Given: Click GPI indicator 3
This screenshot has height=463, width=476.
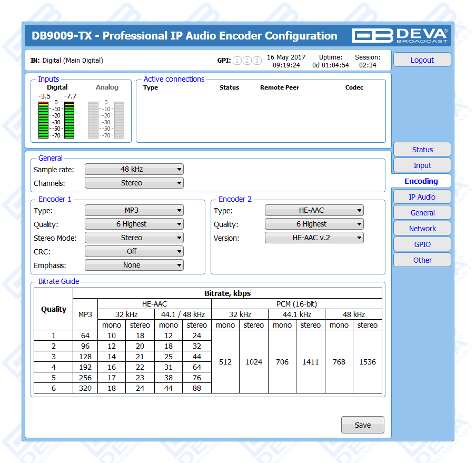Looking at the screenshot, I should (257, 61).
